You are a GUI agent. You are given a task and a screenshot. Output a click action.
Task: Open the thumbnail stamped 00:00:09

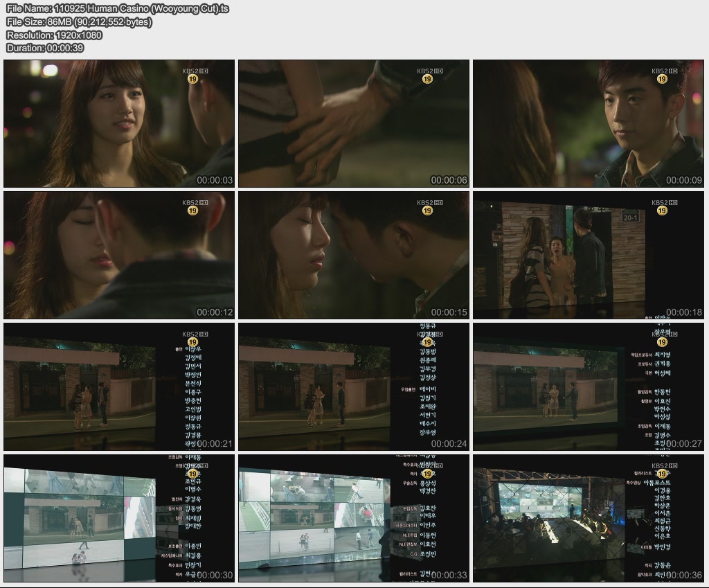pyautogui.click(x=589, y=123)
